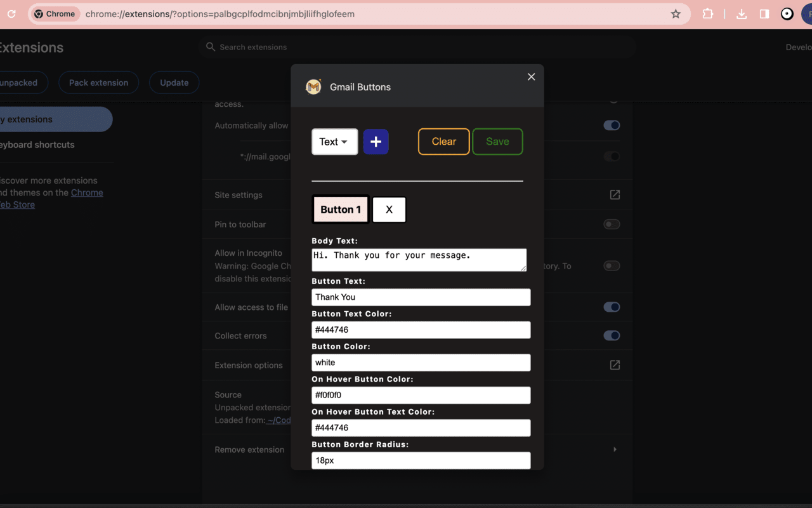Toggle Allow access to file URLs switch
812x508 pixels.
[612, 307]
